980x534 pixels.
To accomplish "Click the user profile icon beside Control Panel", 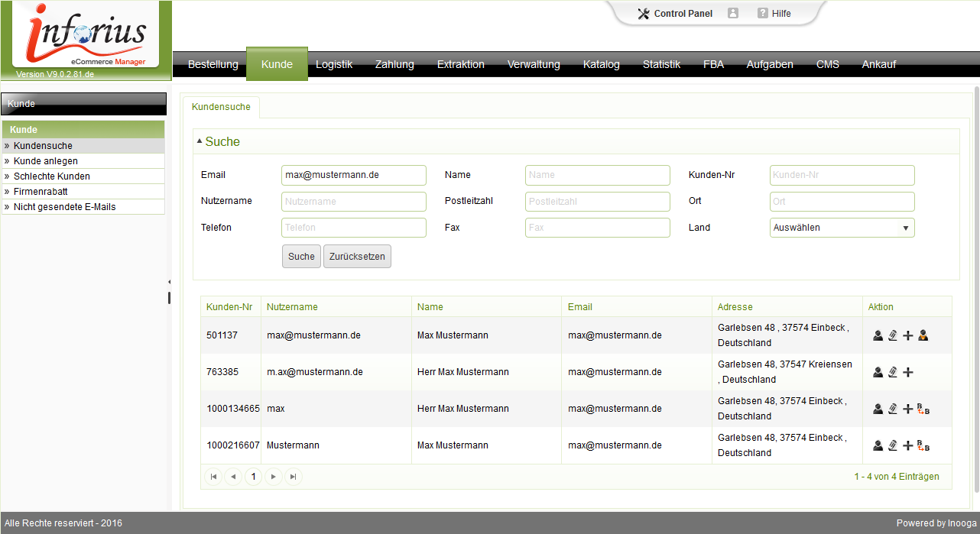I will click(x=733, y=13).
